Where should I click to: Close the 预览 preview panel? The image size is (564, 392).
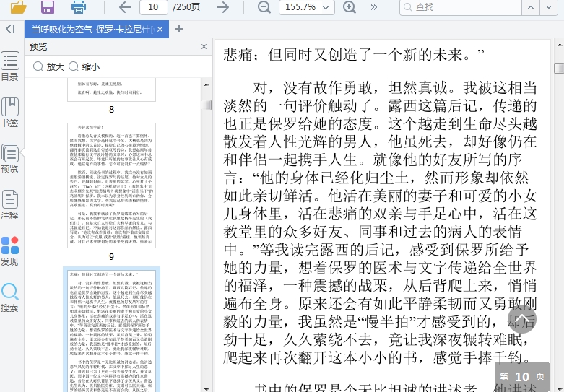coord(204,47)
